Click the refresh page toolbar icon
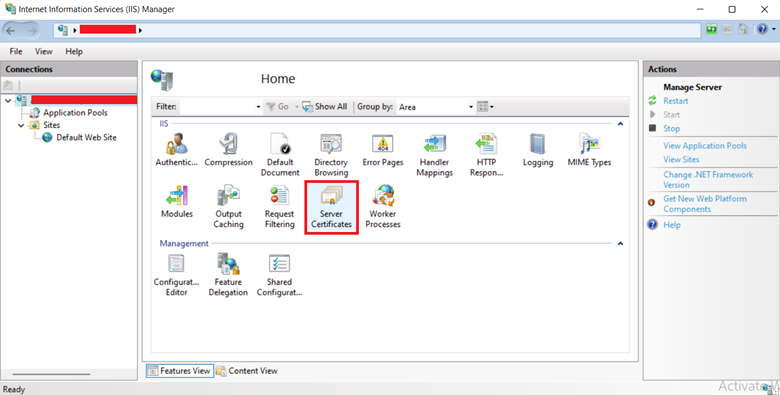The height and width of the screenshot is (395, 780). point(711,29)
